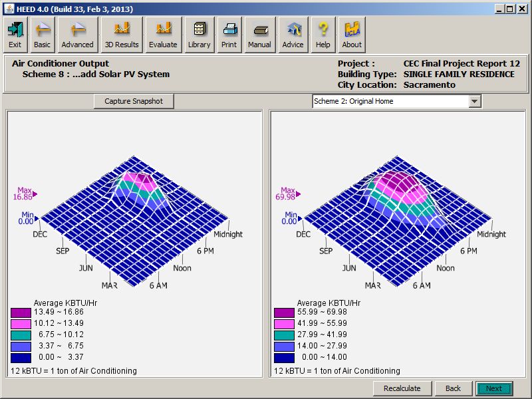This screenshot has width=532, height=399.
Task: Click the 3.37 ~ 6.75 light blue swatch
Action: pyautogui.click(x=21, y=346)
